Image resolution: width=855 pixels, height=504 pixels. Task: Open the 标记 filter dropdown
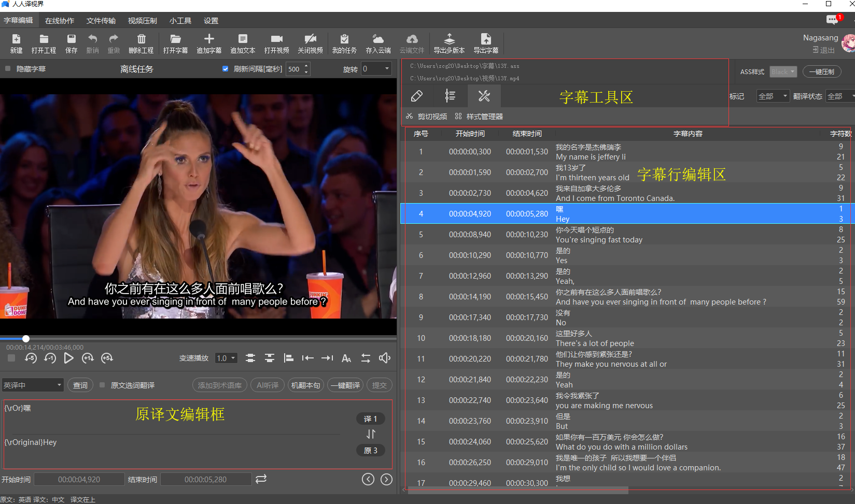(773, 96)
